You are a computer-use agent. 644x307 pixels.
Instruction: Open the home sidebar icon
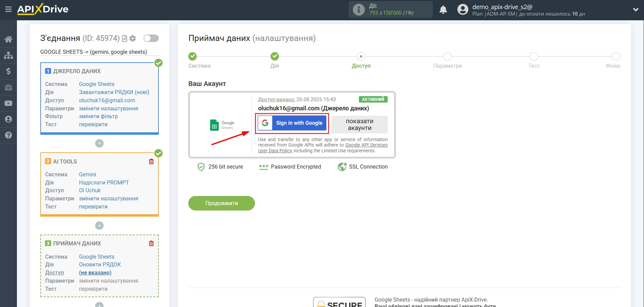pos(8,39)
